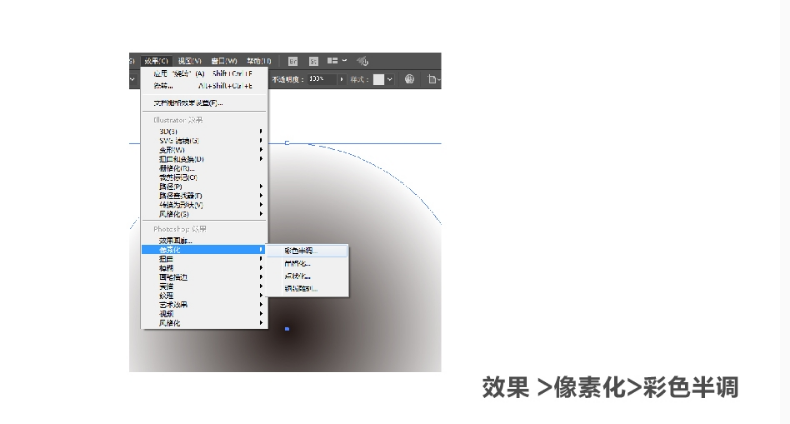Viewport: 790px width, 424px height.
Task: Expand the 艺术效果 submenu
Action: pos(204,305)
